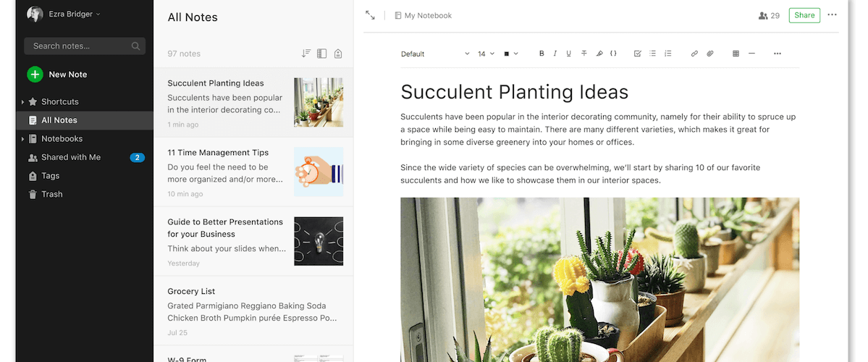The width and height of the screenshot is (868, 362).
Task: Click the All Notes heading
Action: pyautogui.click(x=193, y=17)
